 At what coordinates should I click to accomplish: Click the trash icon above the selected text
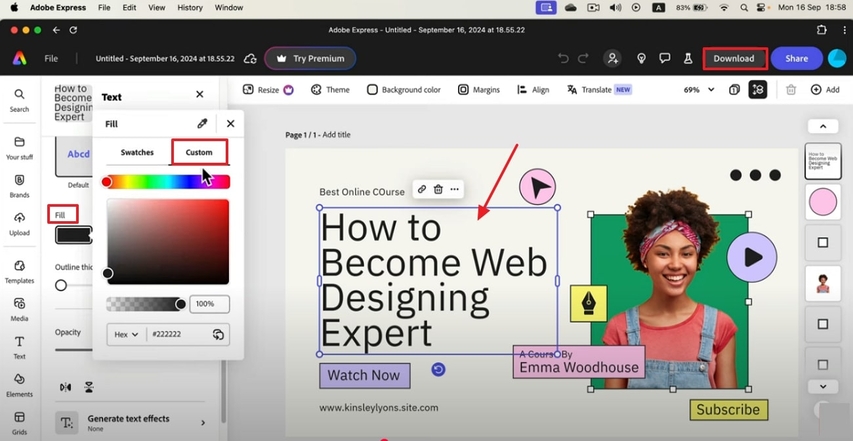tap(438, 189)
